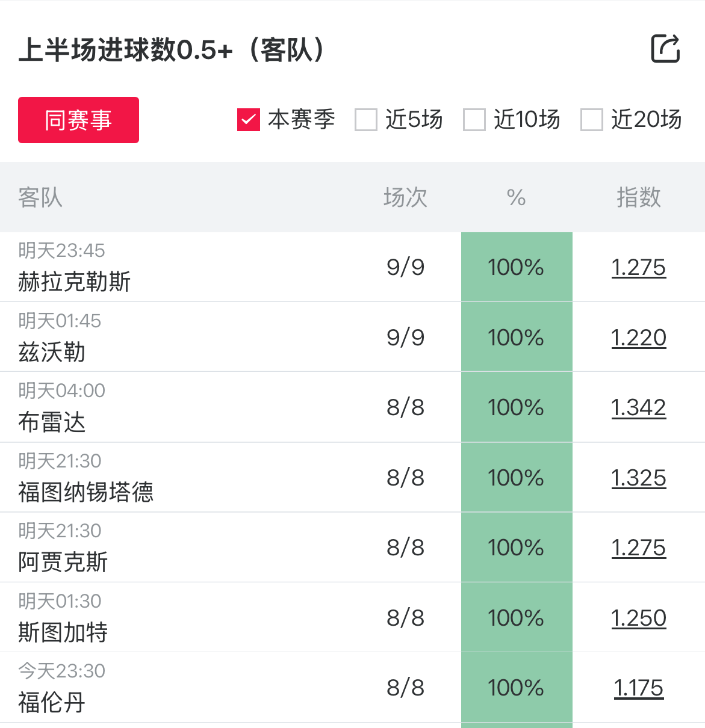Click odds 1.250 for 斯图加特
This screenshot has width=705, height=728.
[x=638, y=618]
